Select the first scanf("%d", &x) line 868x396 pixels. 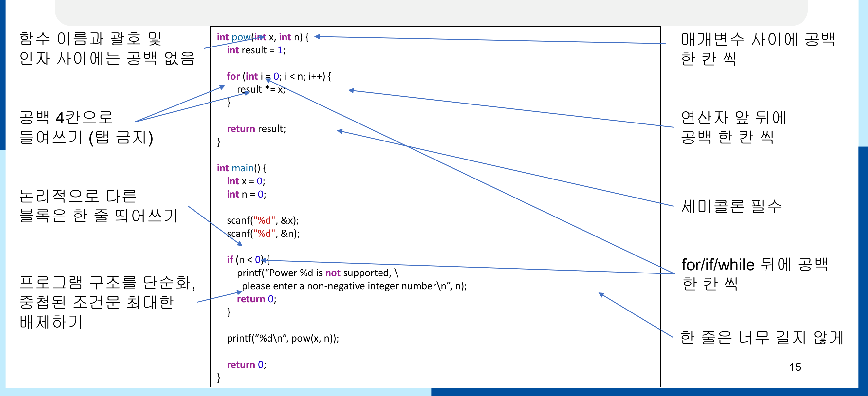263,220
